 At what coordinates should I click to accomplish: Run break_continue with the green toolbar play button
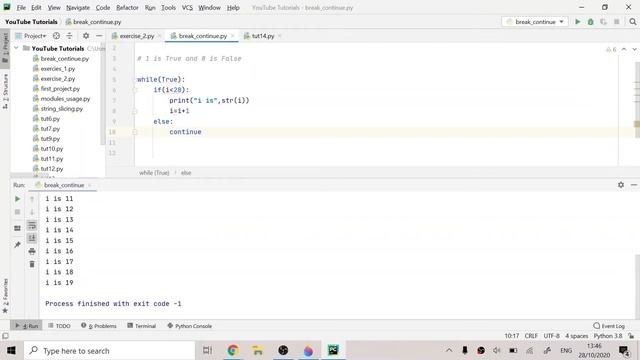coord(578,22)
